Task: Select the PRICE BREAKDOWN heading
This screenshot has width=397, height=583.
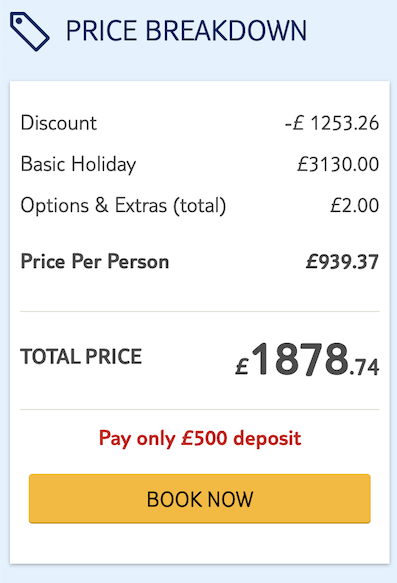Action: click(186, 30)
